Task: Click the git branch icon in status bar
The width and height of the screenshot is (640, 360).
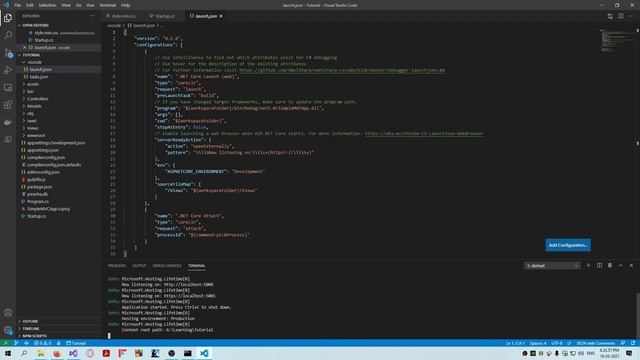Action: click(16, 343)
